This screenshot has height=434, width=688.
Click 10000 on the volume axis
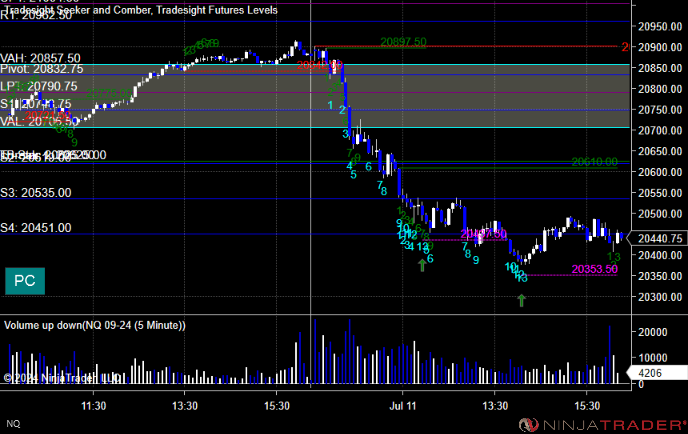pyautogui.click(x=653, y=358)
